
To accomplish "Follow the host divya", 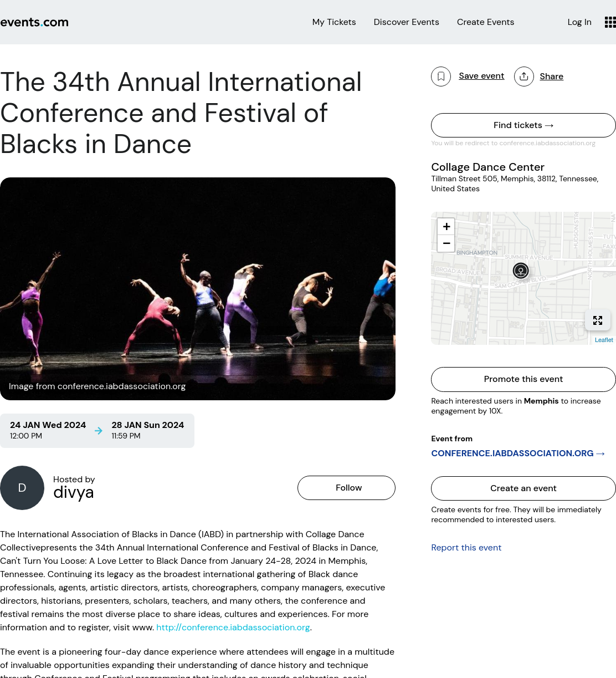I will (346, 488).
